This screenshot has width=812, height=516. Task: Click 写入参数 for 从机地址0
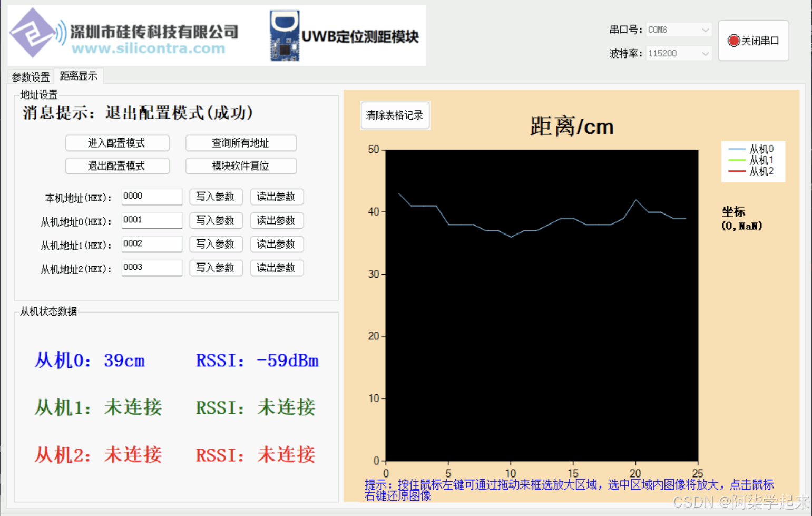216,220
